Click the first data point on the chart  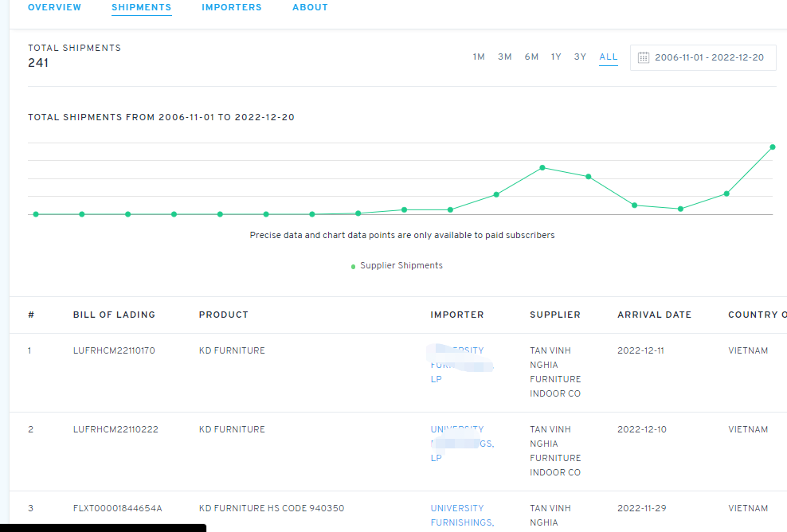tap(36, 214)
